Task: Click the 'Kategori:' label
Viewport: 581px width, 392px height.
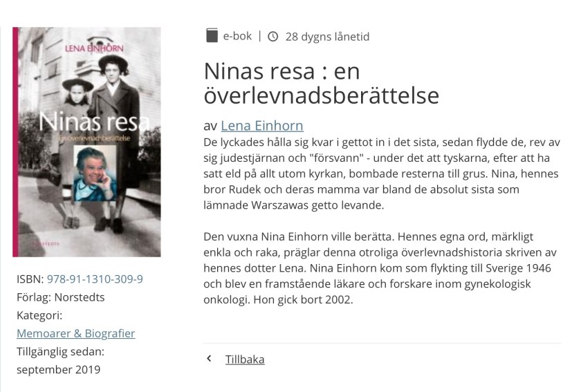Action: 39,315
